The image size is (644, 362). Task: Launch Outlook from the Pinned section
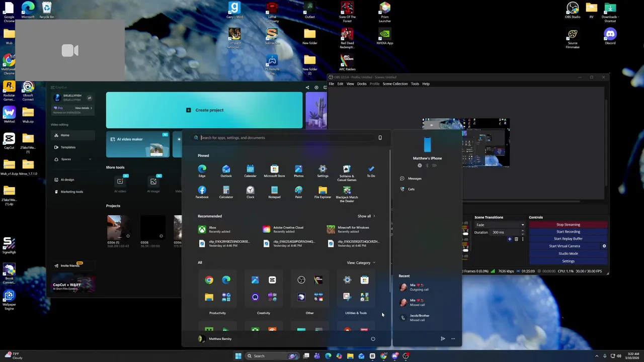226,171
